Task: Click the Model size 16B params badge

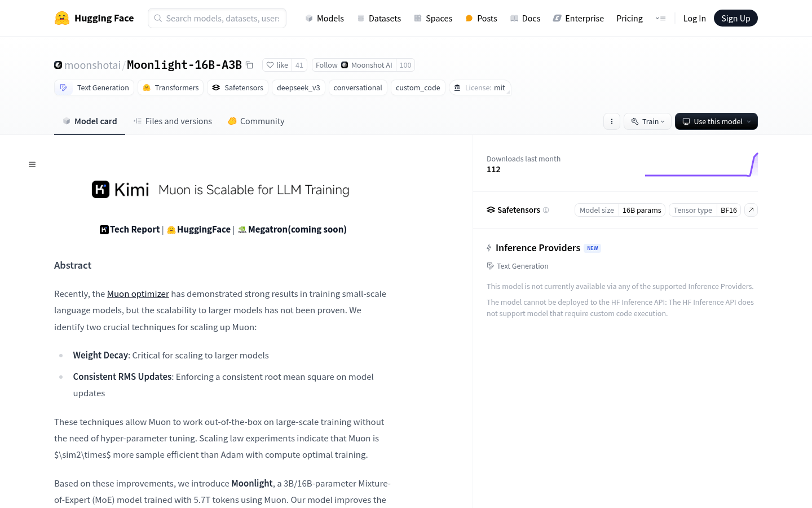Action: (620, 210)
